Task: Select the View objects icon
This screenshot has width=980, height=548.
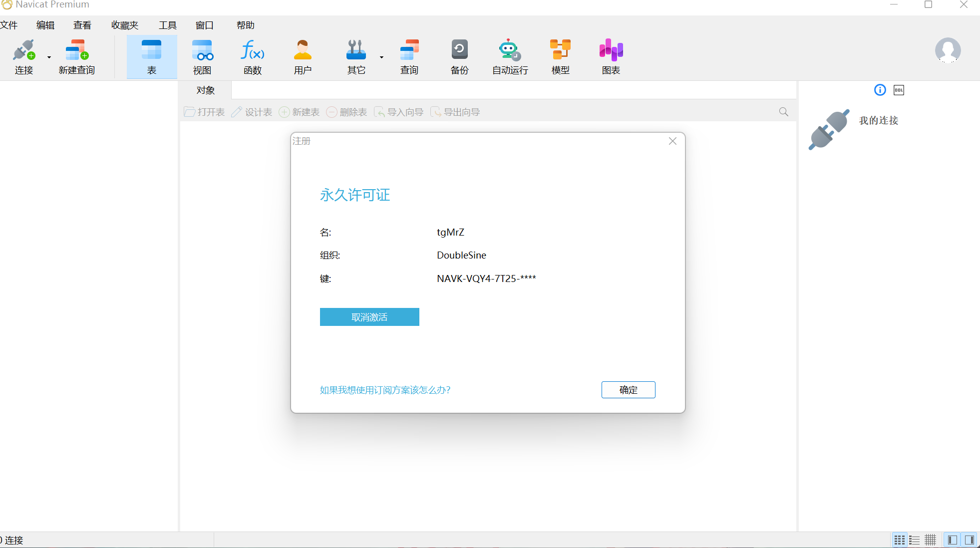Action: pyautogui.click(x=202, y=50)
